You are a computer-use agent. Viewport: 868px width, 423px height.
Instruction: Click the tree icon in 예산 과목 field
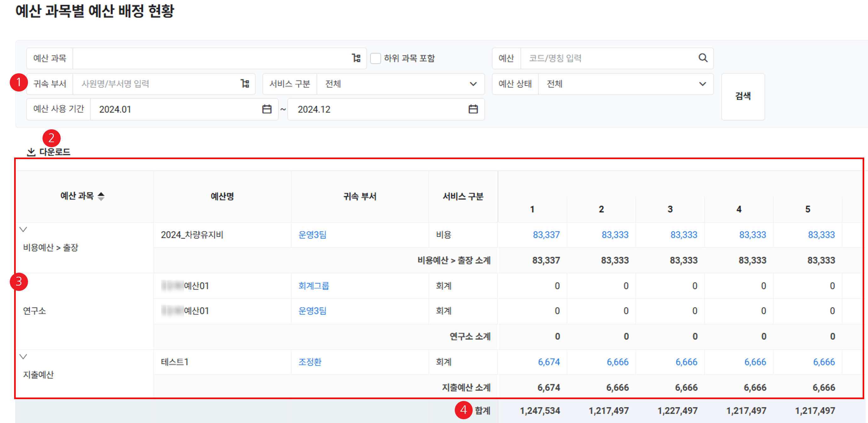356,58
